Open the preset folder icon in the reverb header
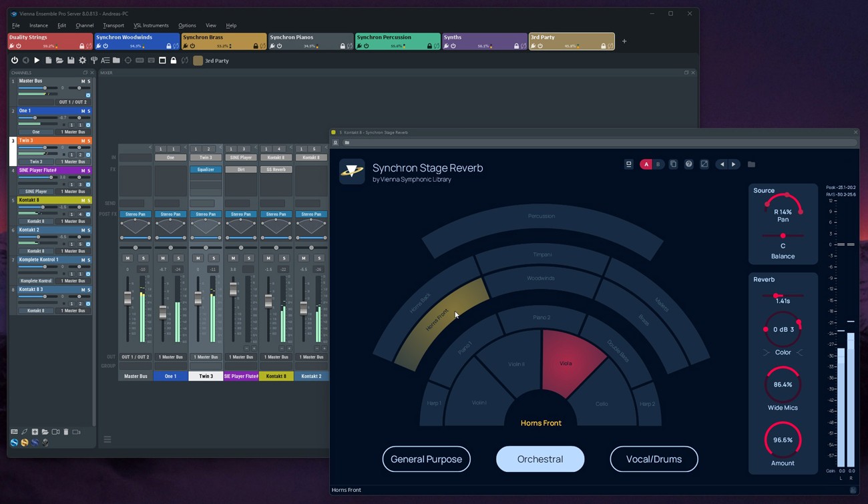 (751, 164)
